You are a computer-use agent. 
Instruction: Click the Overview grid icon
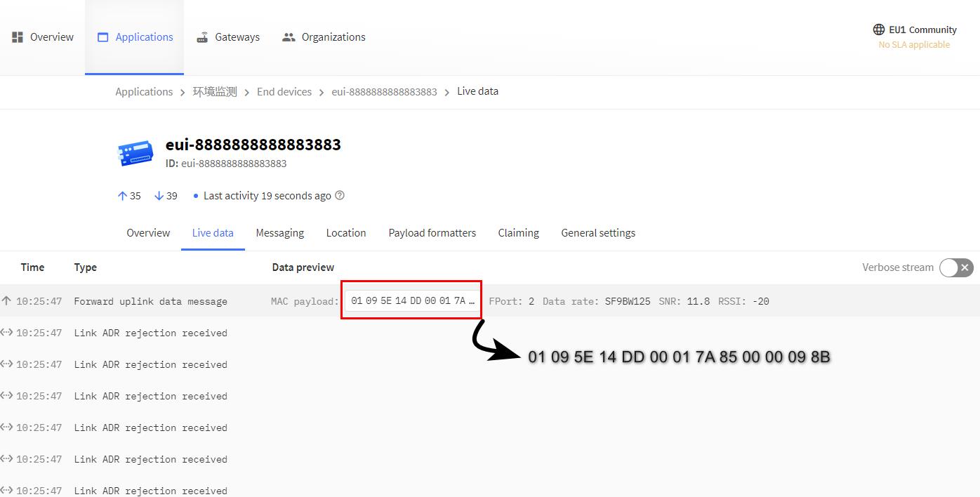click(18, 37)
